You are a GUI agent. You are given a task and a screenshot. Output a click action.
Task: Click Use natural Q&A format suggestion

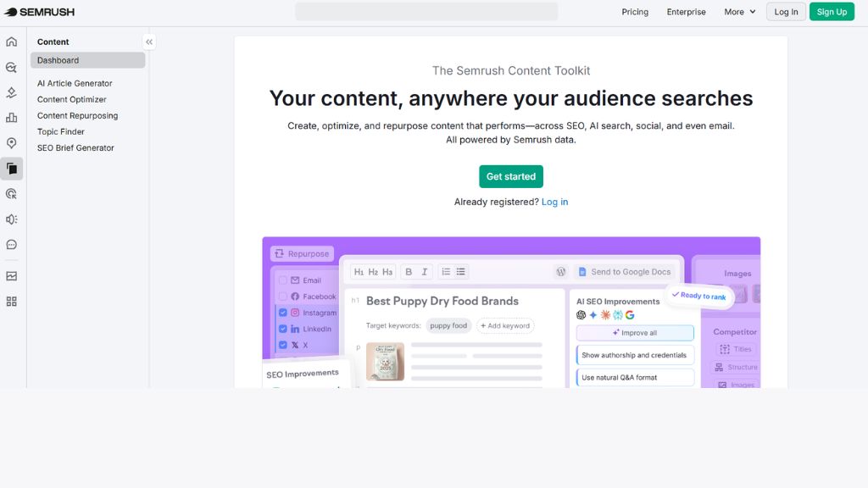coord(635,377)
